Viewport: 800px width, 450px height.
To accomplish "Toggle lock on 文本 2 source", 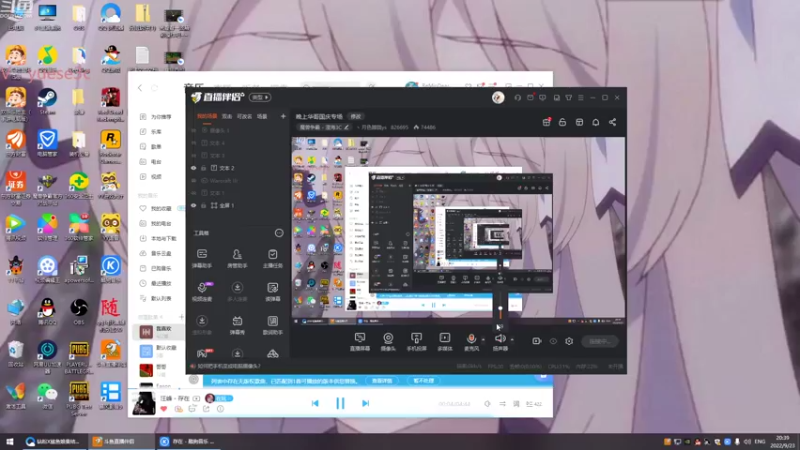I will pos(203,168).
